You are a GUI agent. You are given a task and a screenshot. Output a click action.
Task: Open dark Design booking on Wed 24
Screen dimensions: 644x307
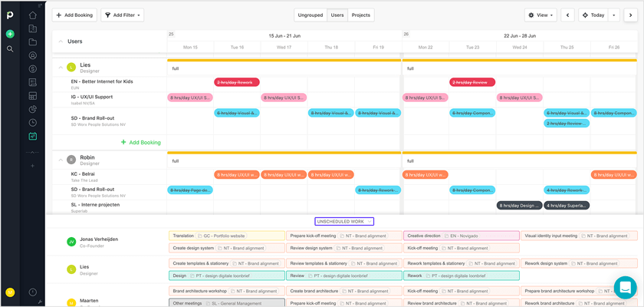pos(520,206)
